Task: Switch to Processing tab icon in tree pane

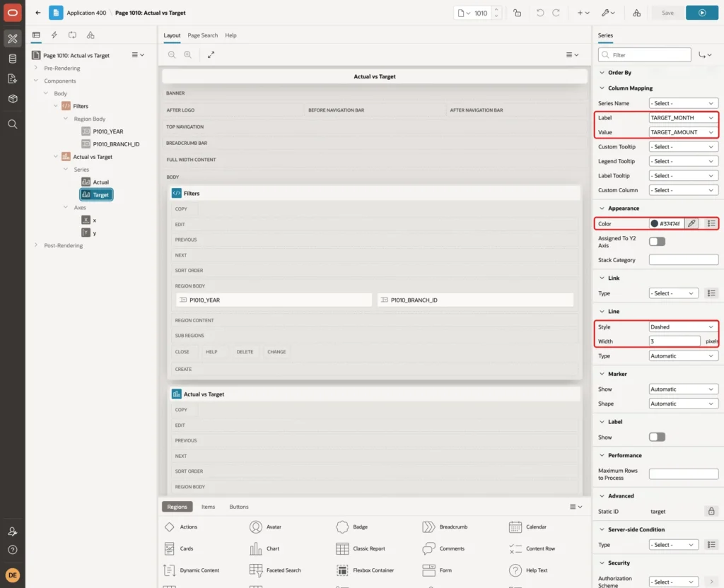Action: coord(72,35)
